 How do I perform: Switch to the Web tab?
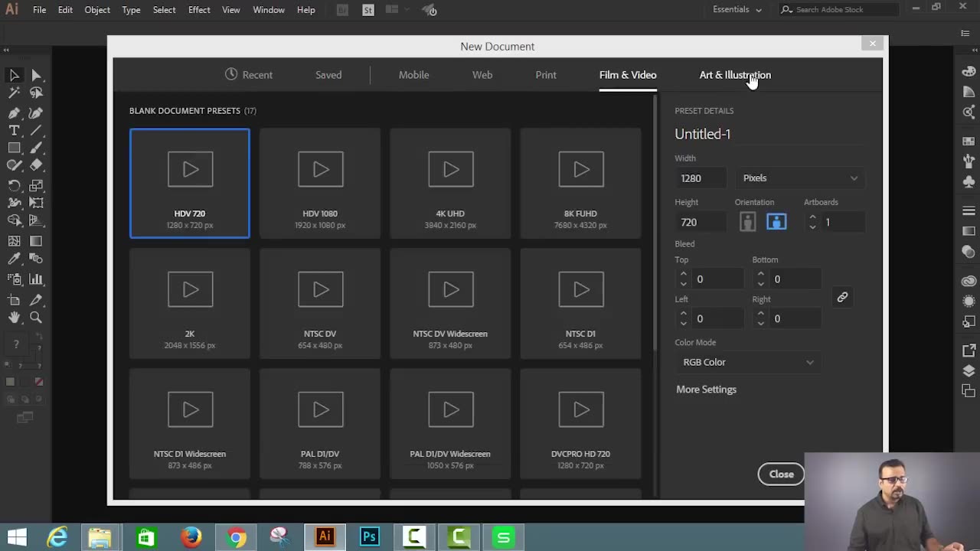482,75
